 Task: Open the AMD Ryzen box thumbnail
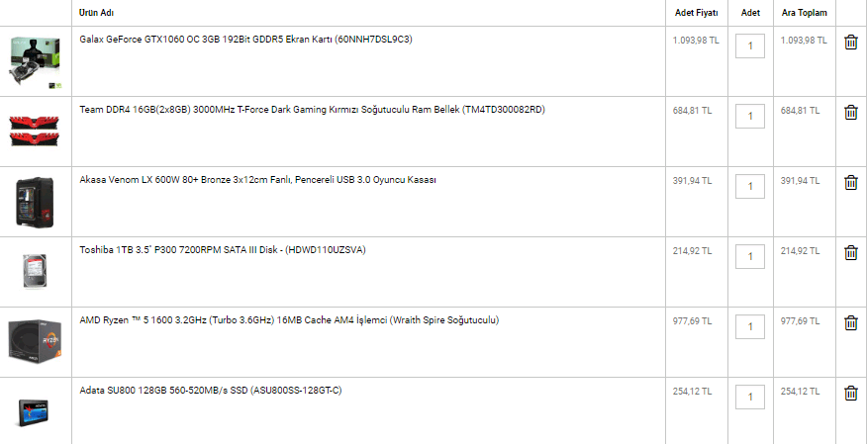point(36,341)
